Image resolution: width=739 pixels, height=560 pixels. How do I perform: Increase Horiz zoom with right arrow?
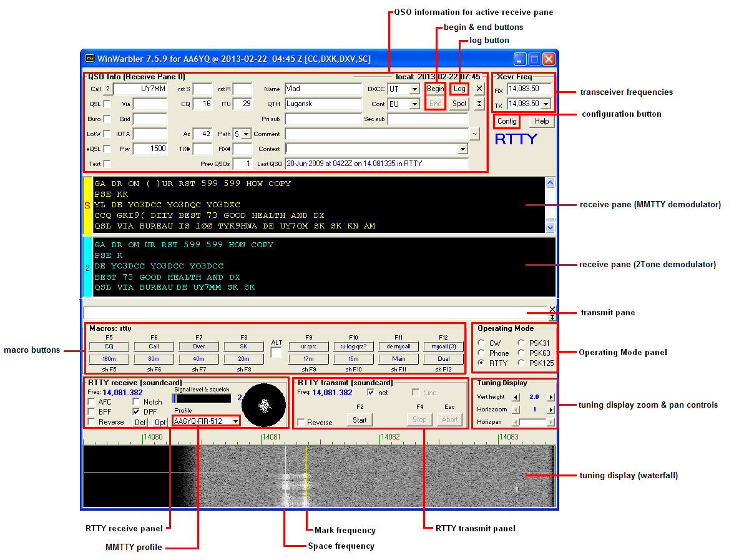(x=551, y=410)
